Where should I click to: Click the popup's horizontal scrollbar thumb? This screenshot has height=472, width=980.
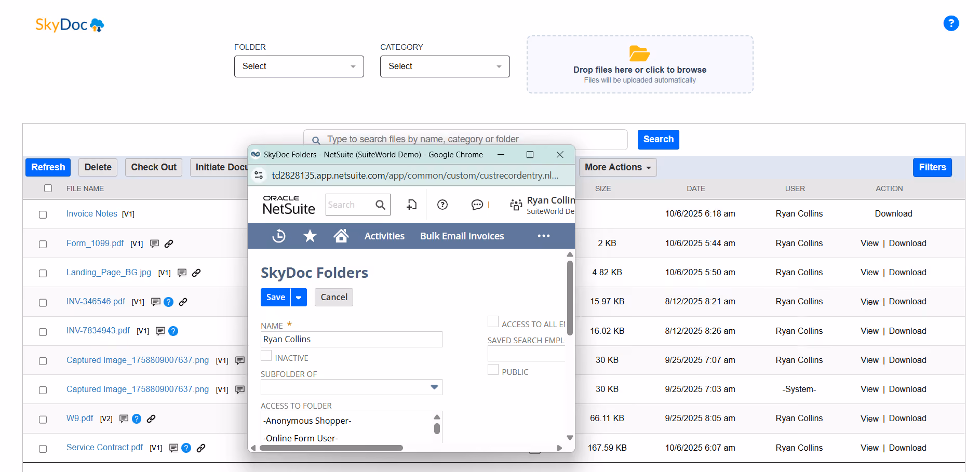331,448
